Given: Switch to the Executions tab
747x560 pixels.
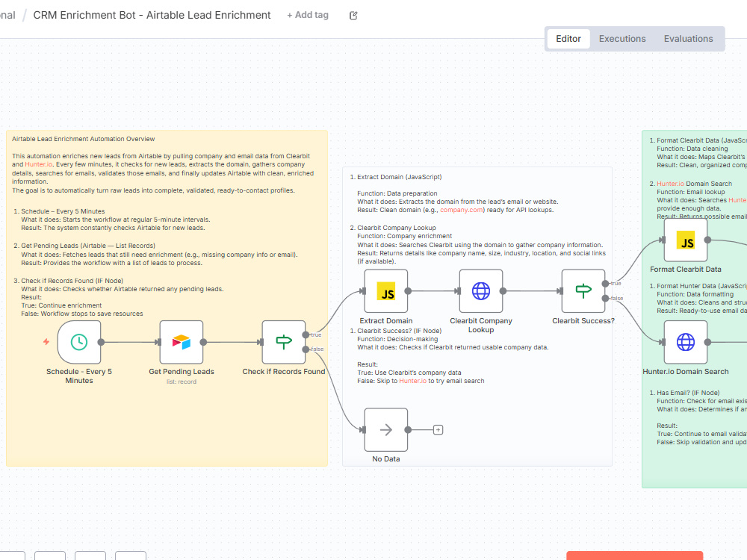Looking at the screenshot, I should click(622, 39).
